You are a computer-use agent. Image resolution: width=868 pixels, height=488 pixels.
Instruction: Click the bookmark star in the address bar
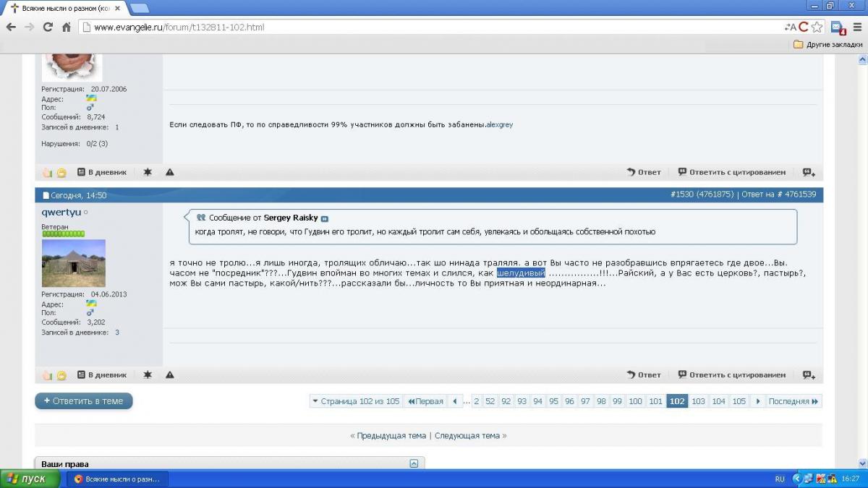[x=817, y=27]
